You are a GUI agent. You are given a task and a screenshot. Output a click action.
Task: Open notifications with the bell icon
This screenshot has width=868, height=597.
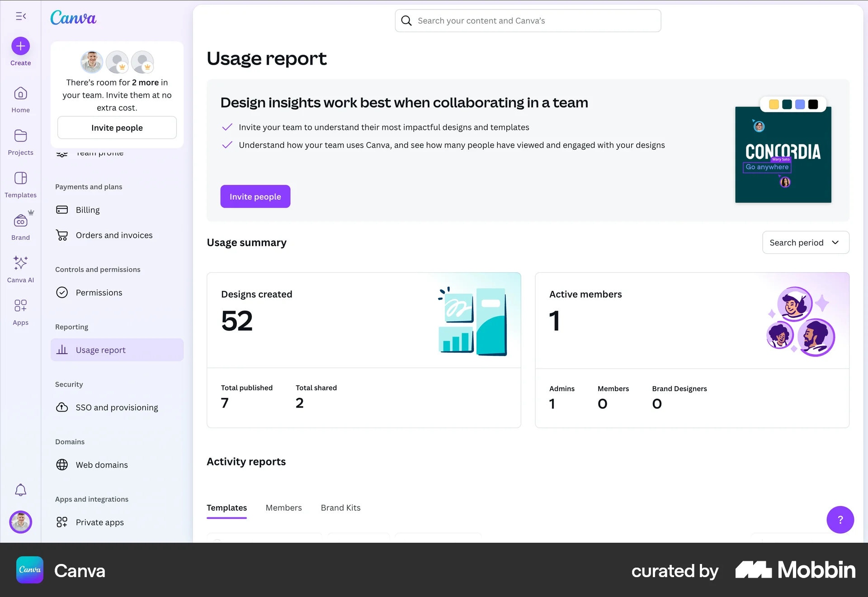coord(20,490)
